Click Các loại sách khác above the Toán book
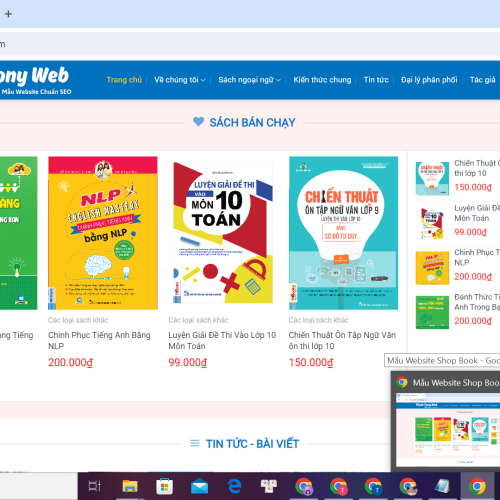 [x=198, y=320]
